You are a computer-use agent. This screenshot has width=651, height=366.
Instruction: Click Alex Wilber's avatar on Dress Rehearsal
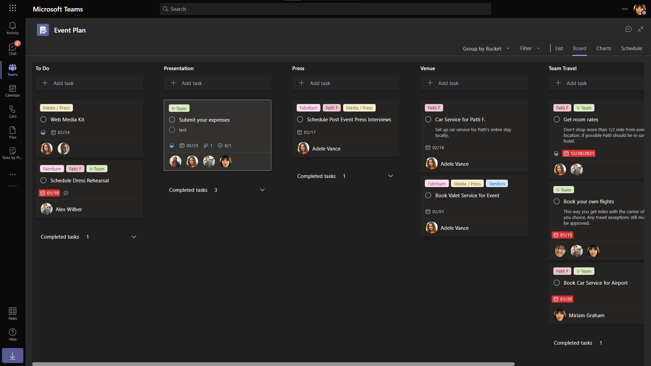click(x=46, y=209)
